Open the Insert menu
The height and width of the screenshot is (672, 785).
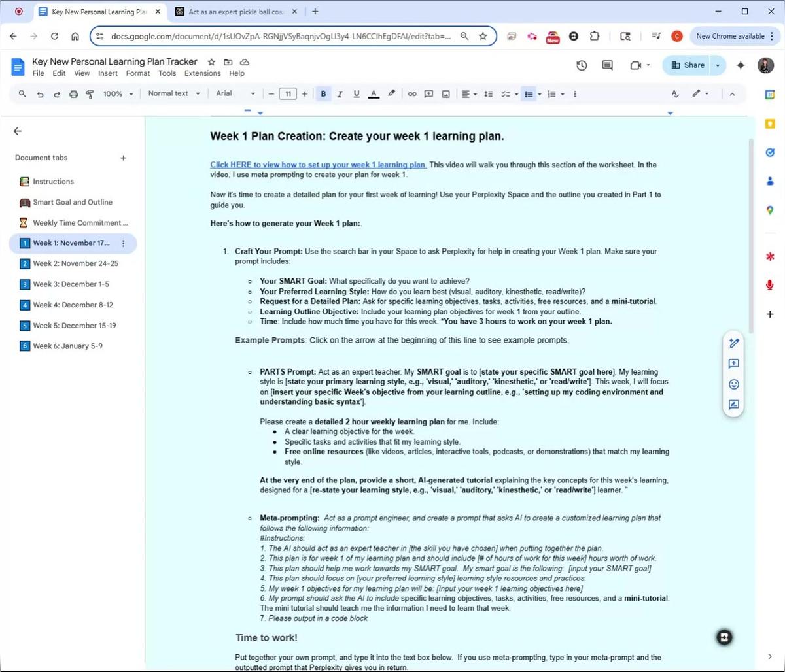[108, 73]
